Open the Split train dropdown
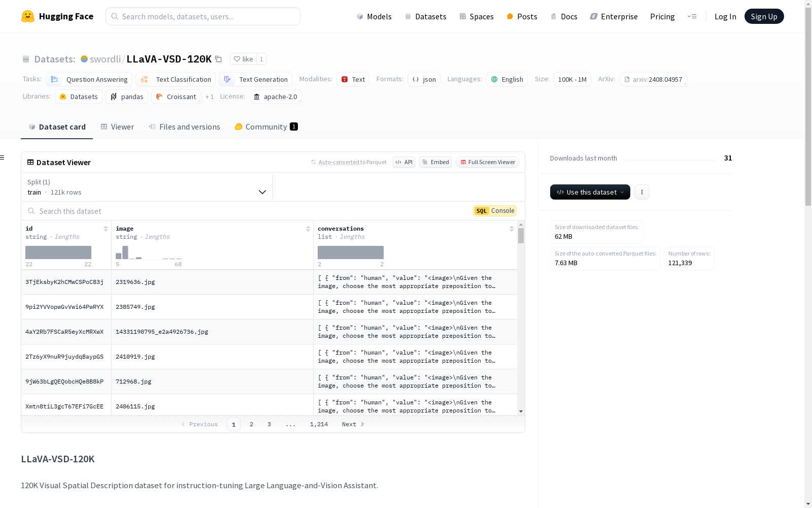The image size is (812, 508). pos(147,187)
